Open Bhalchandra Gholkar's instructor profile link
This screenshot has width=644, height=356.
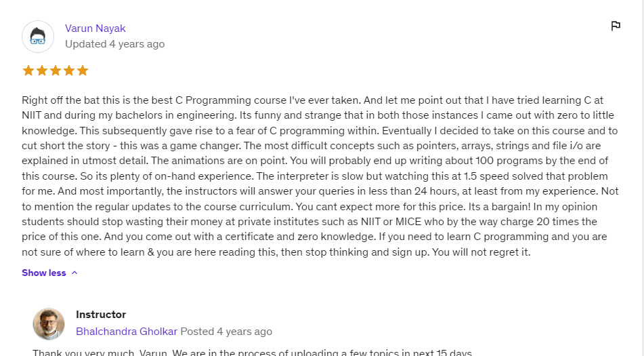pos(127,332)
